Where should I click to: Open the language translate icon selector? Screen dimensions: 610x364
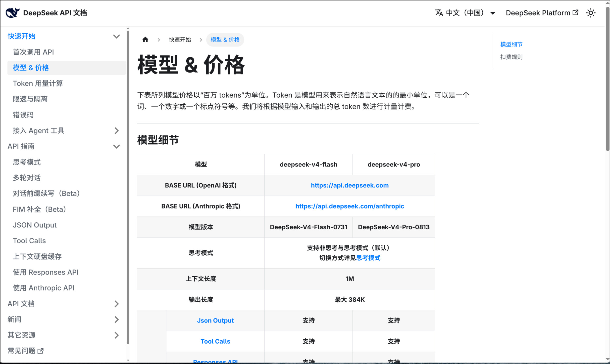point(439,13)
